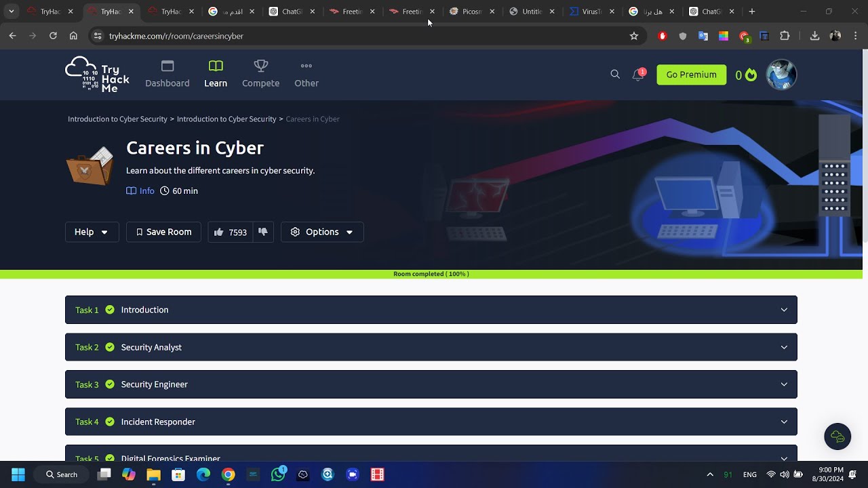Open File Explorer from the taskbar
This screenshot has height=488, width=868.
[x=154, y=474]
